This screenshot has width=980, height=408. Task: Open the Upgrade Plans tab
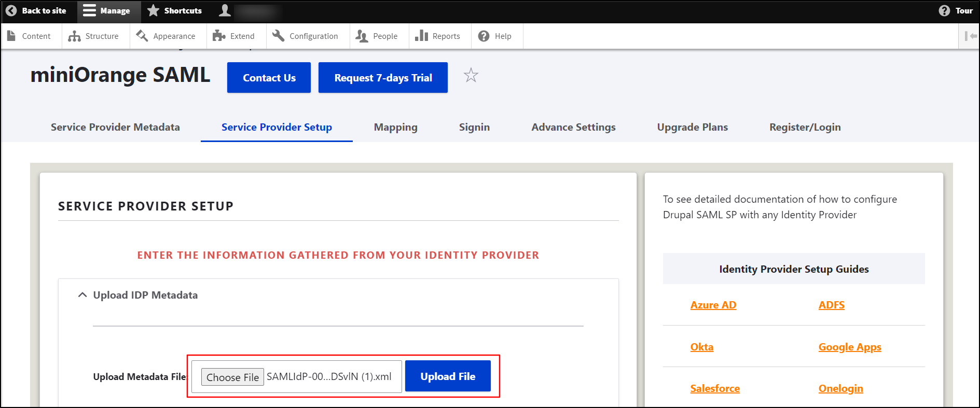click(x=692, y=127)
